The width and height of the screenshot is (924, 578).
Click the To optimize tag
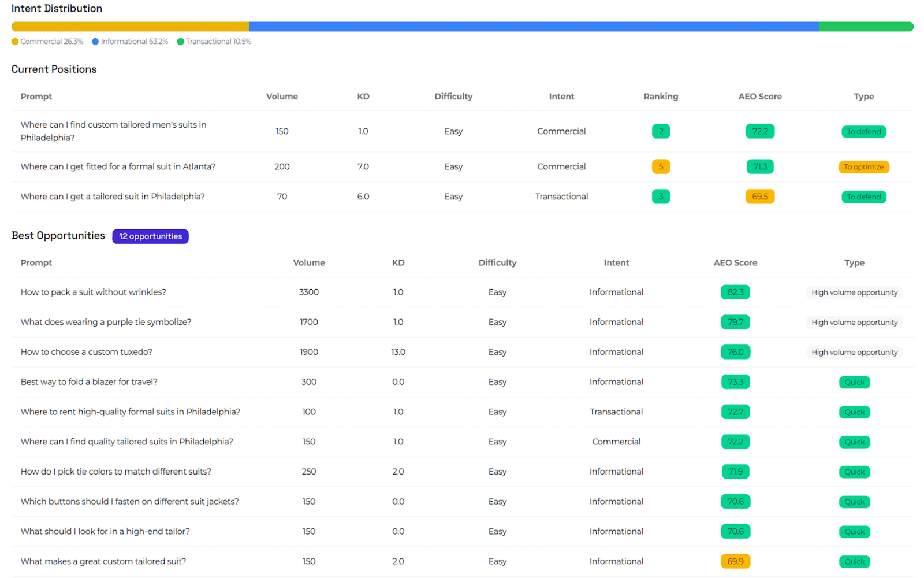(x=864, y=167)
